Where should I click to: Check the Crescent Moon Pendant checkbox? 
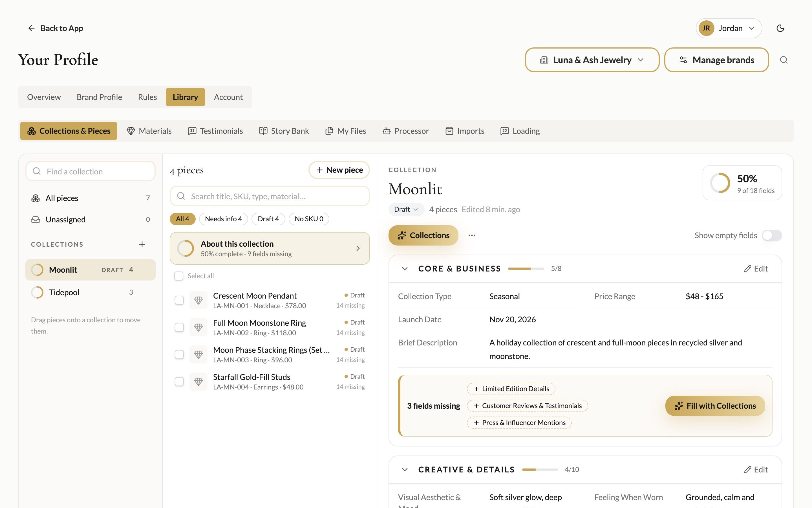click(x=179, y=300)
